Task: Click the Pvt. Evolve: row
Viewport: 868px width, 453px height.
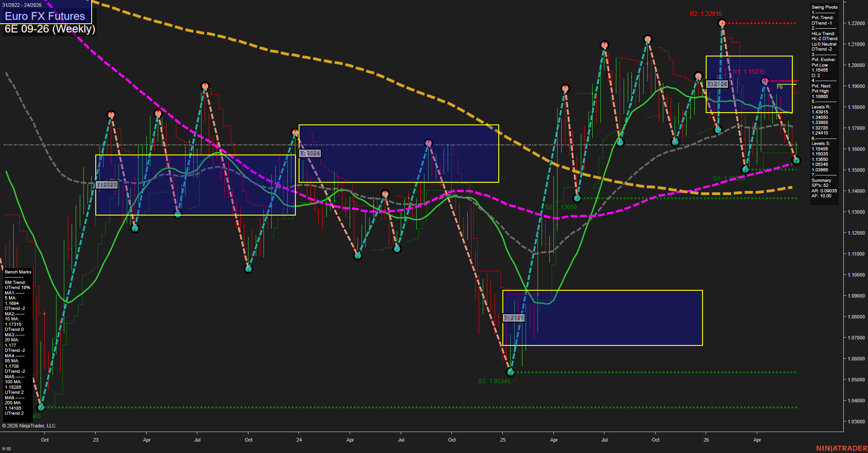Action: tap(823, 60)
